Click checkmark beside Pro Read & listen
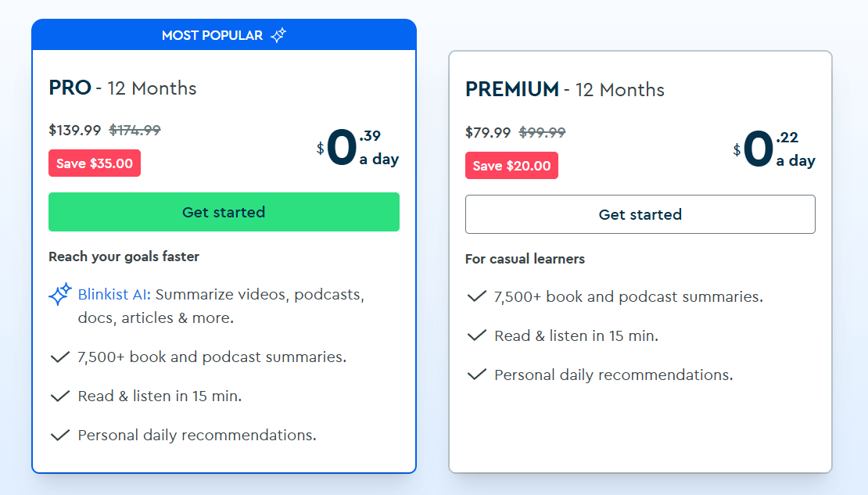 pyautogui.click(x=60, y=396)
